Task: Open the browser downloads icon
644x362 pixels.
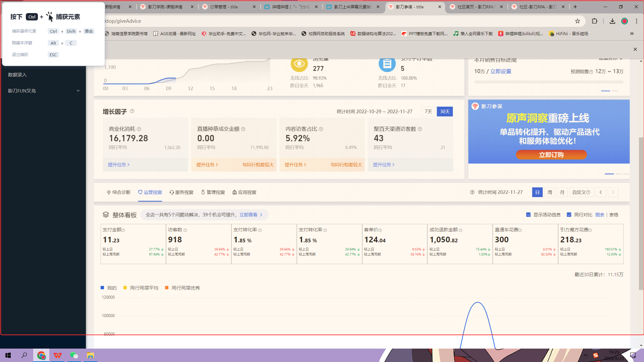Action: point(612,21)
